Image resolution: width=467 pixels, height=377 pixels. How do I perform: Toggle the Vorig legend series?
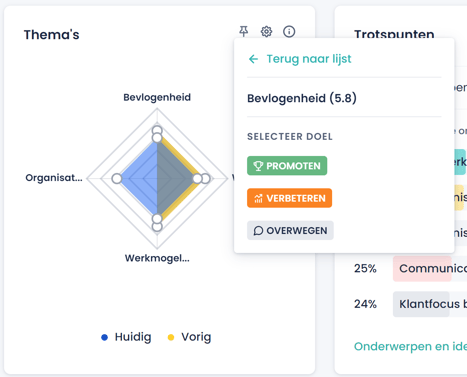tap(189, 337)
